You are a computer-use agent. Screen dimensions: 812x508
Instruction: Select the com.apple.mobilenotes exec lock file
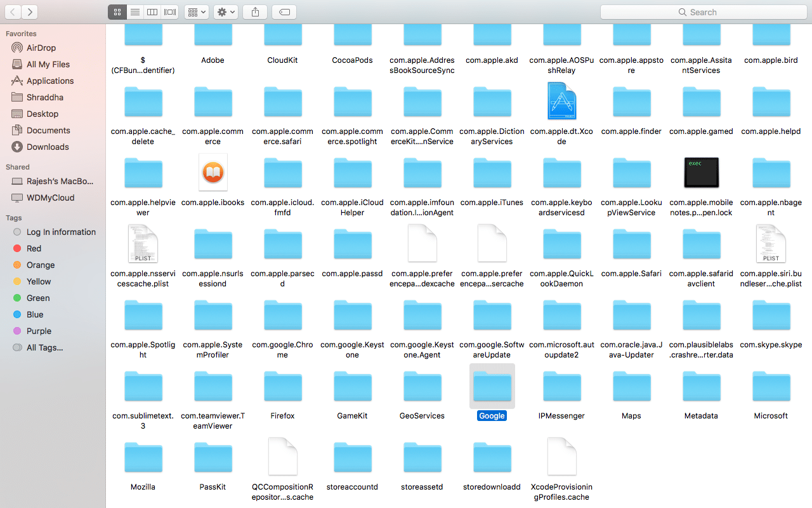pos(701,172)
